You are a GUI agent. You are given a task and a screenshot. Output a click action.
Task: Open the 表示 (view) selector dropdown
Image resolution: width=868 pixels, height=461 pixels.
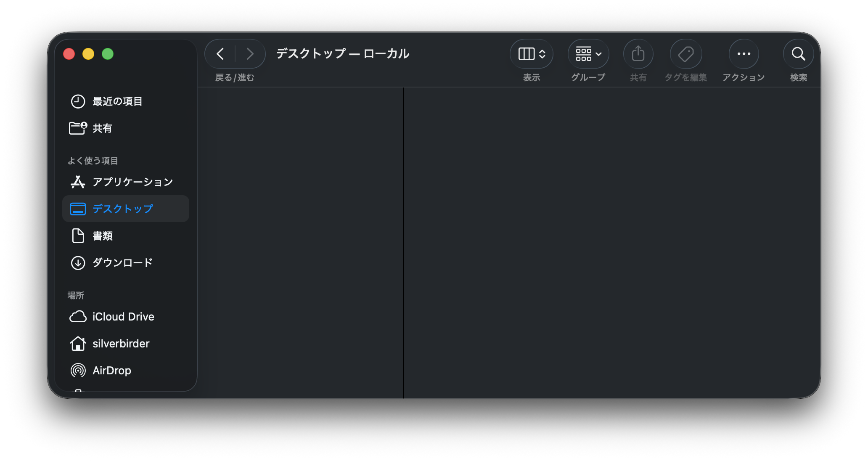tap(531, 54)
